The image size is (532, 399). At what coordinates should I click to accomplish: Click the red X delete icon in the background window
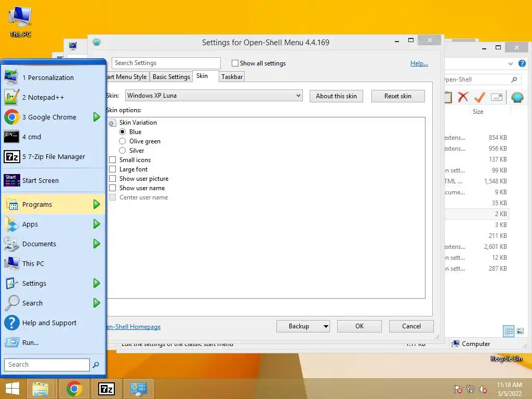click(x=463, y=97)
